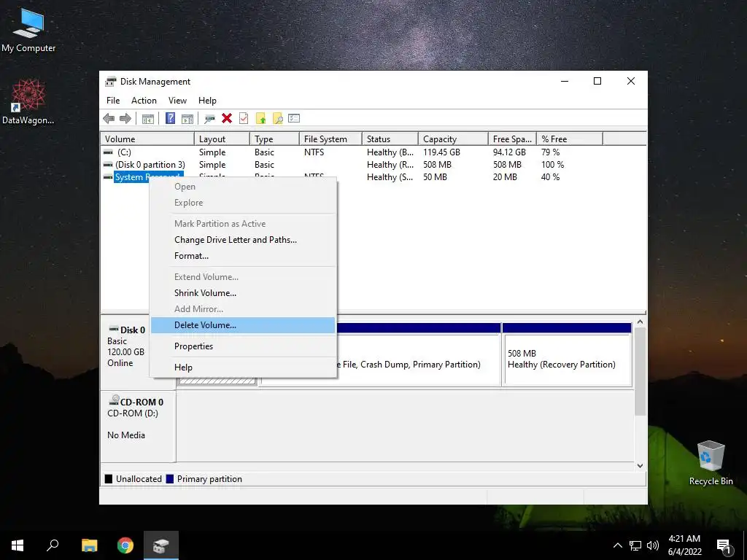Screen dimensions: 747x560
Task: Click the yellow folder with magnifier icon
Action: click(277, 118)
